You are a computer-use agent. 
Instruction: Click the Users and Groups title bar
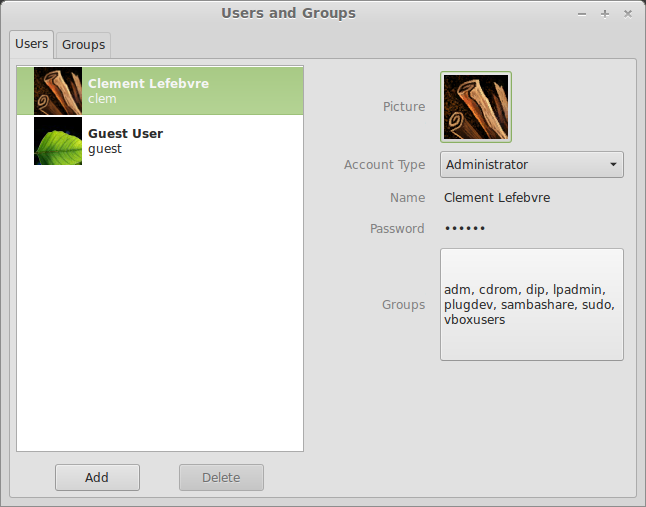tap(288, 14)
